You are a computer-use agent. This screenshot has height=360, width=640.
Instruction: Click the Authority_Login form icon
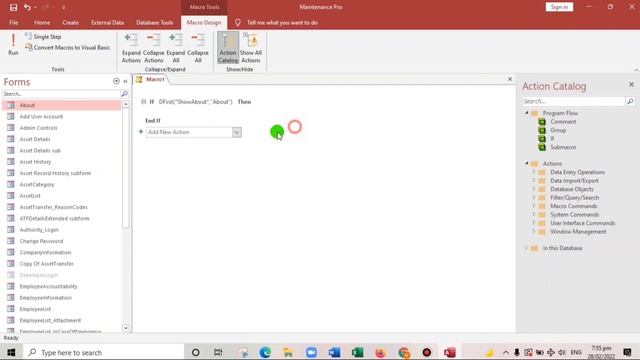(x=11, y=230)
